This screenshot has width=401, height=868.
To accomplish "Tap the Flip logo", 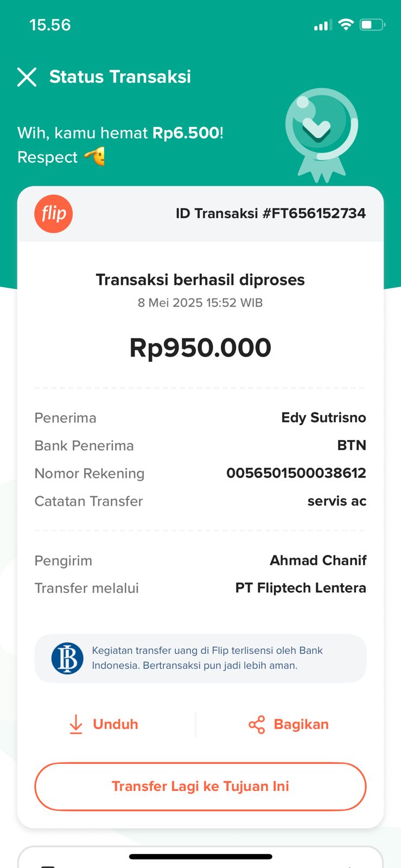I will tap(53, 214).
